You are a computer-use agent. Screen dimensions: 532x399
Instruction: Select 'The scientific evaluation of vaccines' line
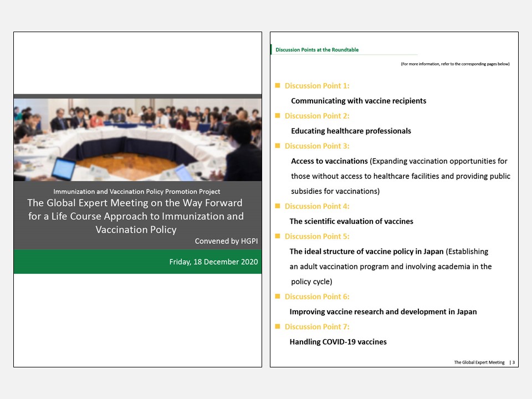(x=351, y=221)
